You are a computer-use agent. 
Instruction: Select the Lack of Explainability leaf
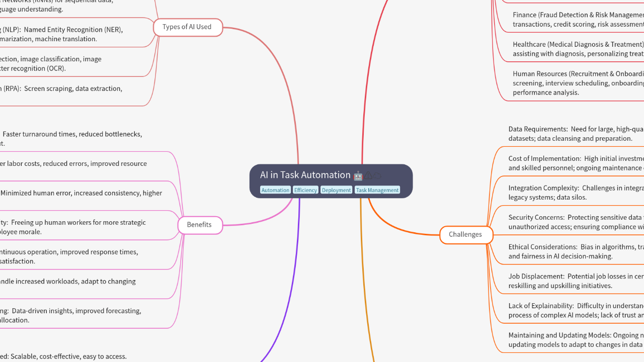[576, 310]
